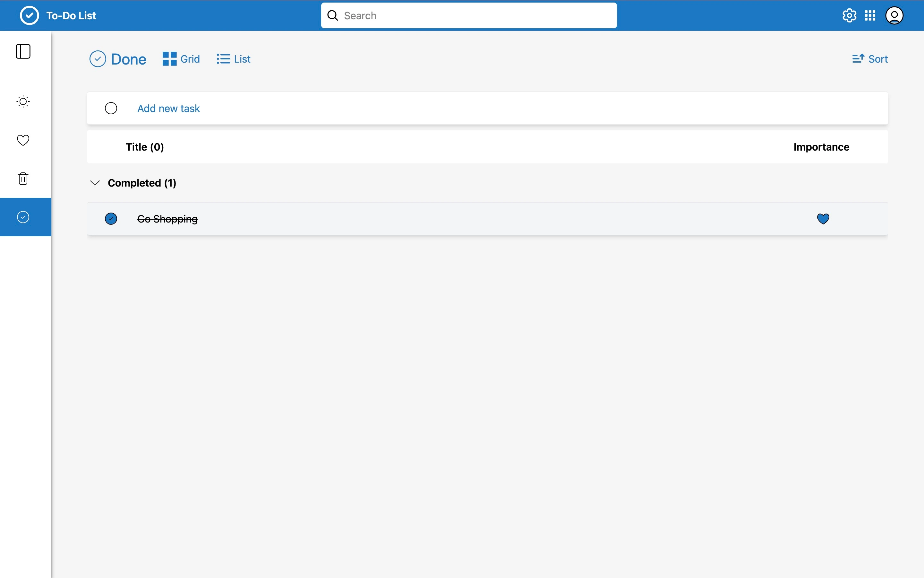Click the Done header circle-check icon
The image size is (924, 578).
pyautogui.click(x=98, y=59)
